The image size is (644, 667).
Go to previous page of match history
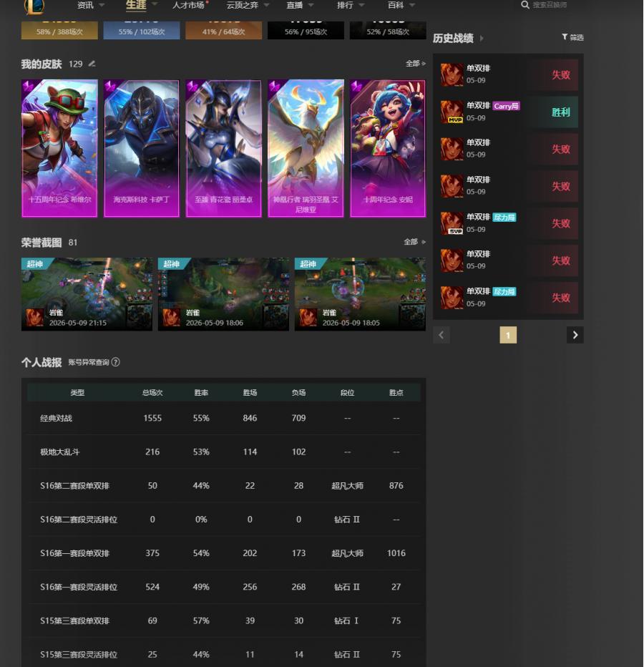441,335
